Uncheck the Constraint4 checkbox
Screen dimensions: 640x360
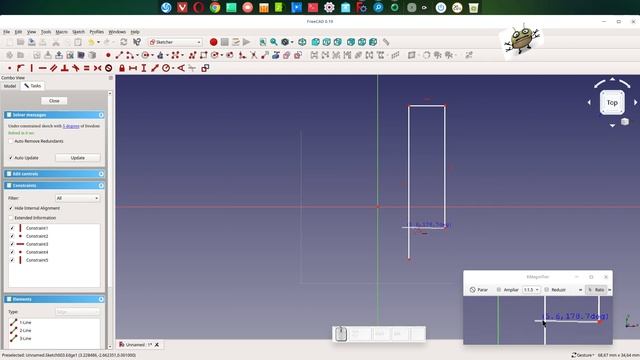pos(12,252)
